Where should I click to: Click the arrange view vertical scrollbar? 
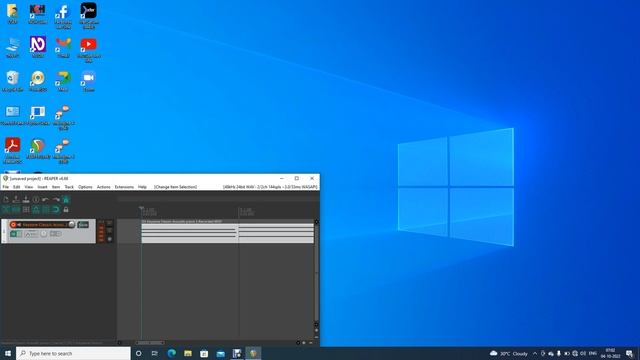tap(316, 273)
